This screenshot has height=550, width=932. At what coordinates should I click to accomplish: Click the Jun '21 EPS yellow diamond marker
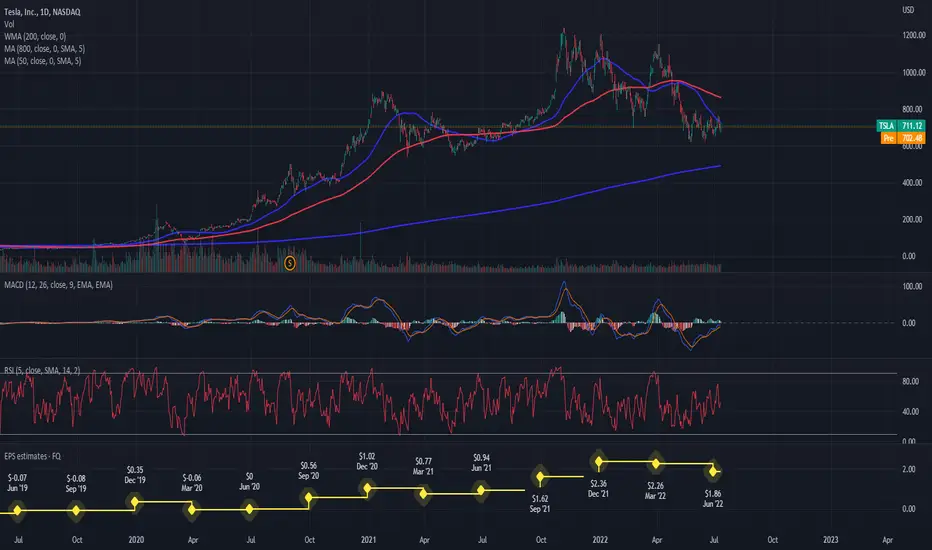pyautogui.click(x=481, y=491)
